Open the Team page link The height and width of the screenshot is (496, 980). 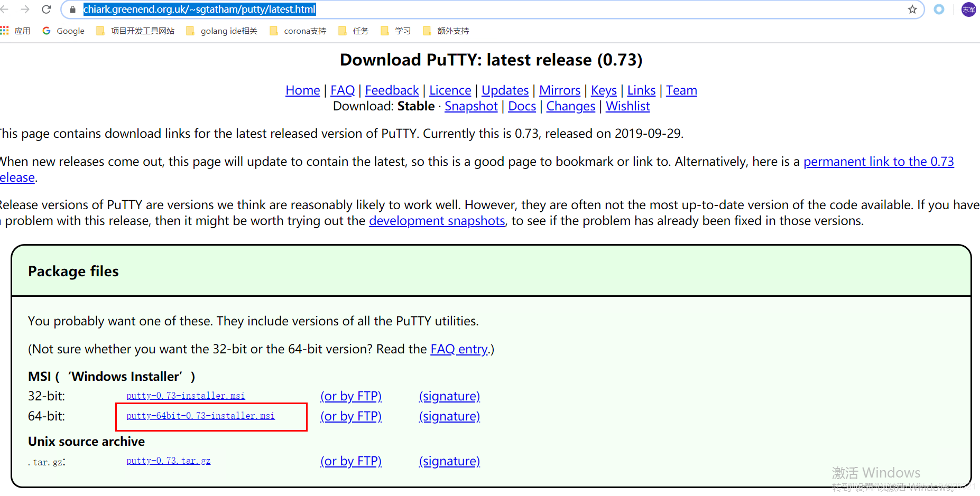(681, 90)
